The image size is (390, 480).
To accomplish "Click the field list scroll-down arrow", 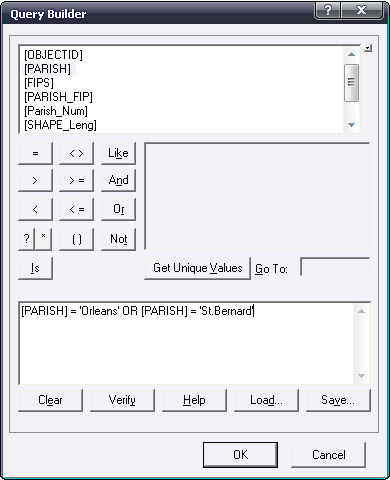I will pos(351,125).
